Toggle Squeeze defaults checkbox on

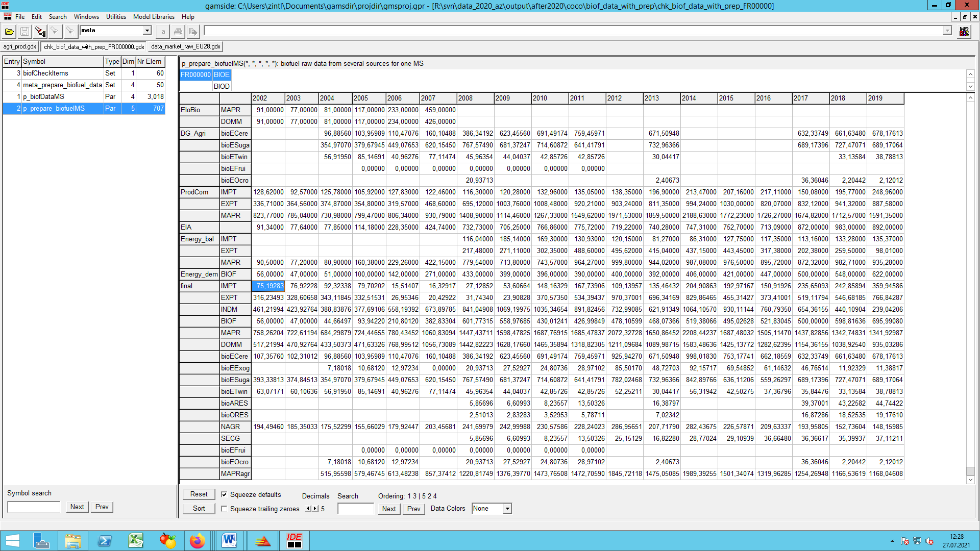(x=224, y=496)
